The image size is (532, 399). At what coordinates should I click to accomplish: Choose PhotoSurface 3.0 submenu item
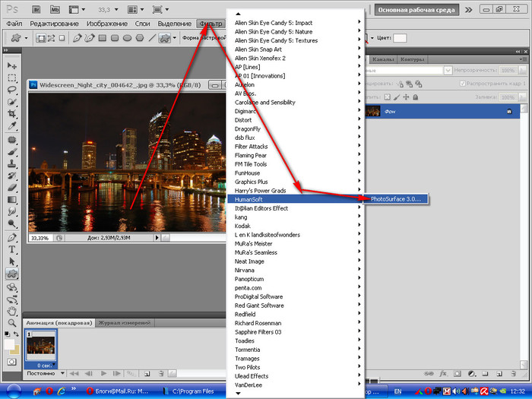(396, 199)
